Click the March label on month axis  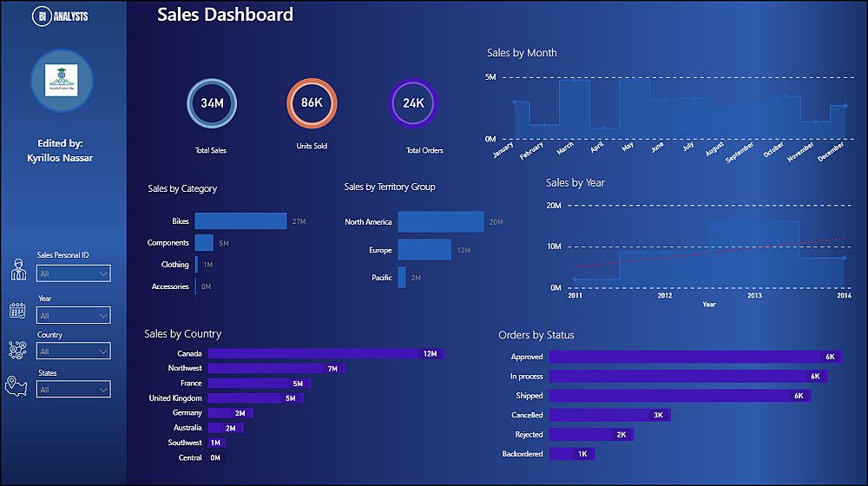click(565, 148)
